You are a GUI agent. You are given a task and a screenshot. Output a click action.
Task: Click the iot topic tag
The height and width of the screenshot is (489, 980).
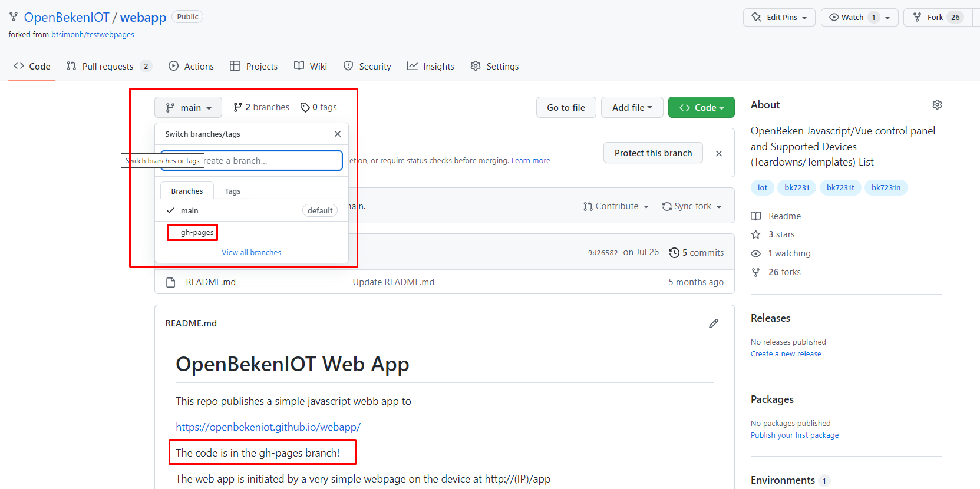tap(763, 187)
